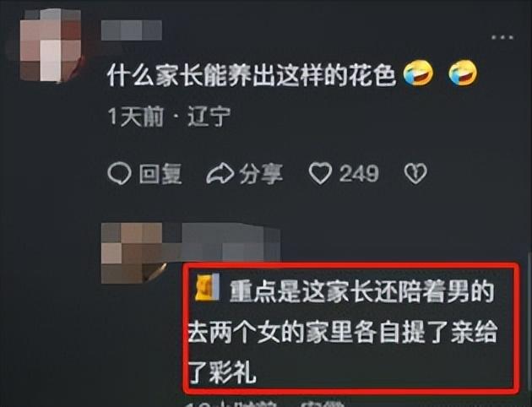Image resolution: width=532 pixels, height=407 pixels.
Task: Select comment text 什么家长能养出这样的花色
Action: click(x=252, y=74)
